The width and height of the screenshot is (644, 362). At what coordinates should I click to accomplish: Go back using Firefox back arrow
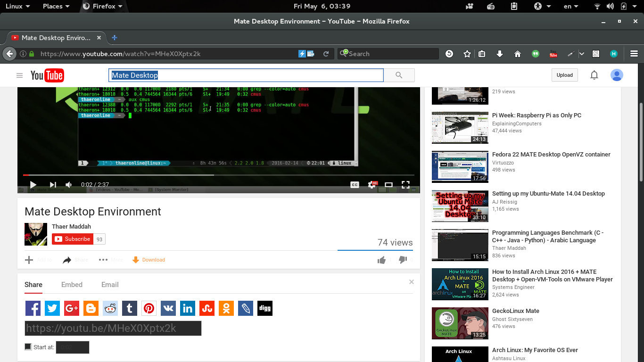[x=9, y=54]
